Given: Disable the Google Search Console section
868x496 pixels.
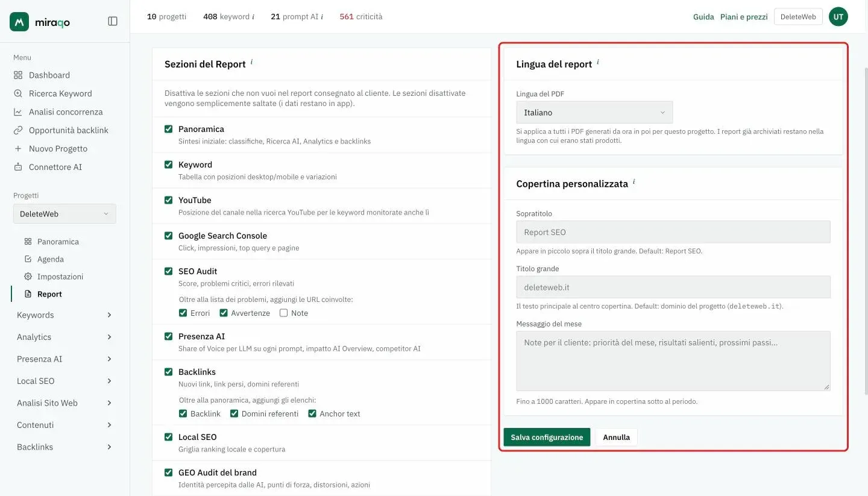Looking at the screenshot, I should coord(169,236).
